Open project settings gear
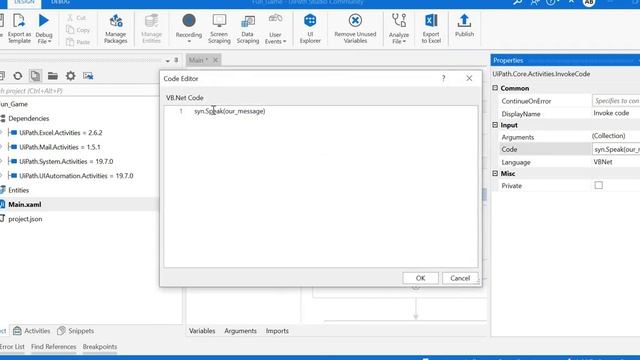Screen dimensions: 640x360 [71, 76]
